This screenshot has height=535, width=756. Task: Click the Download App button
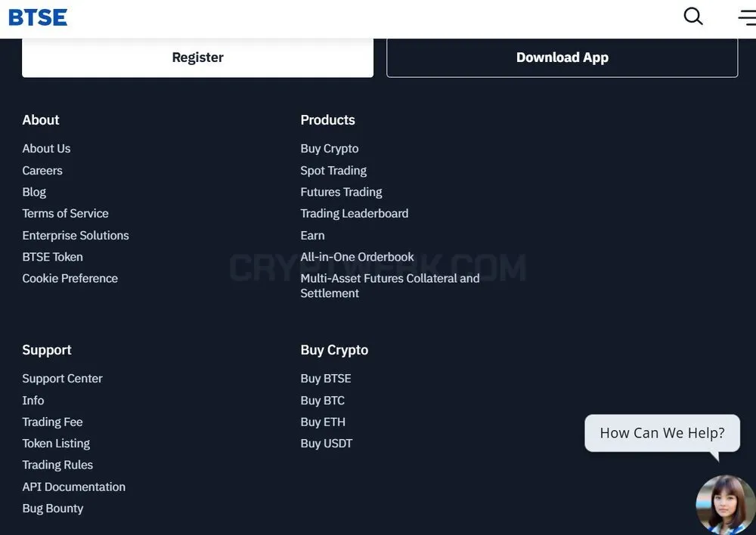click(562, 57)
